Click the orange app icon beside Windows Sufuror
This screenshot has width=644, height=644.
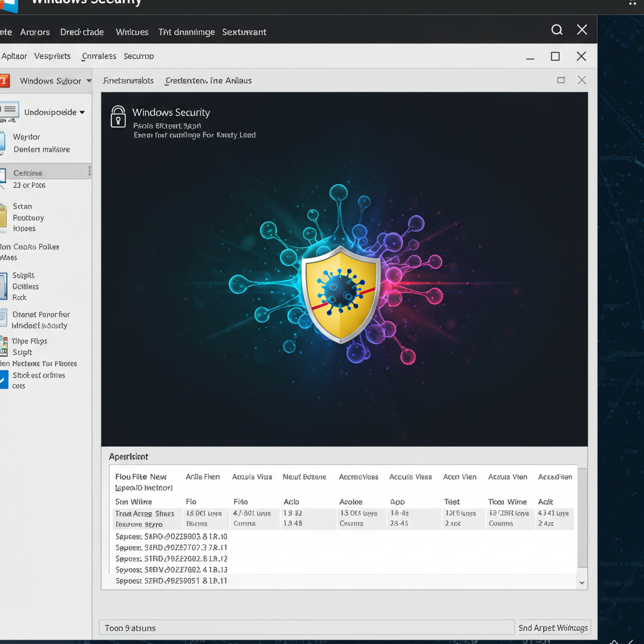click(4, 80)
